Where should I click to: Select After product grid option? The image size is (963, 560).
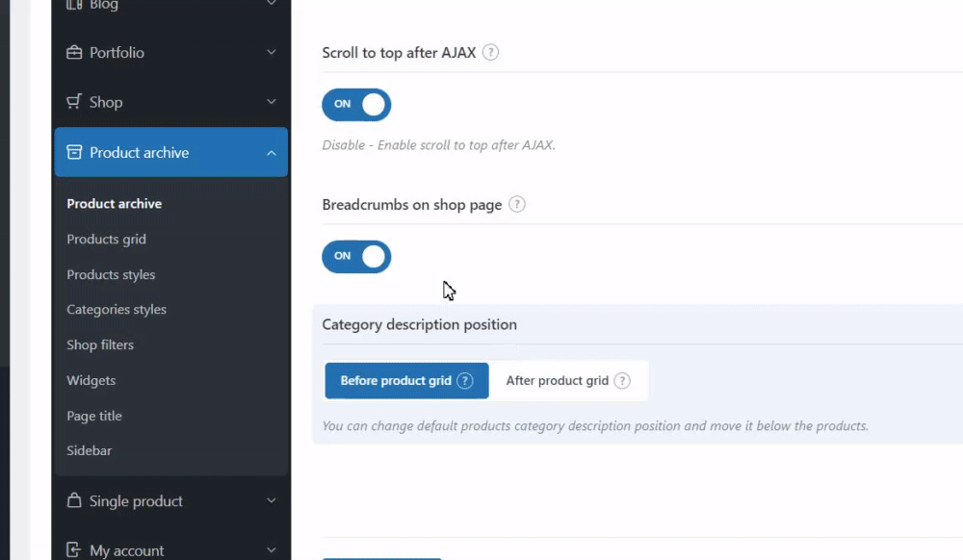pos(557,381)
